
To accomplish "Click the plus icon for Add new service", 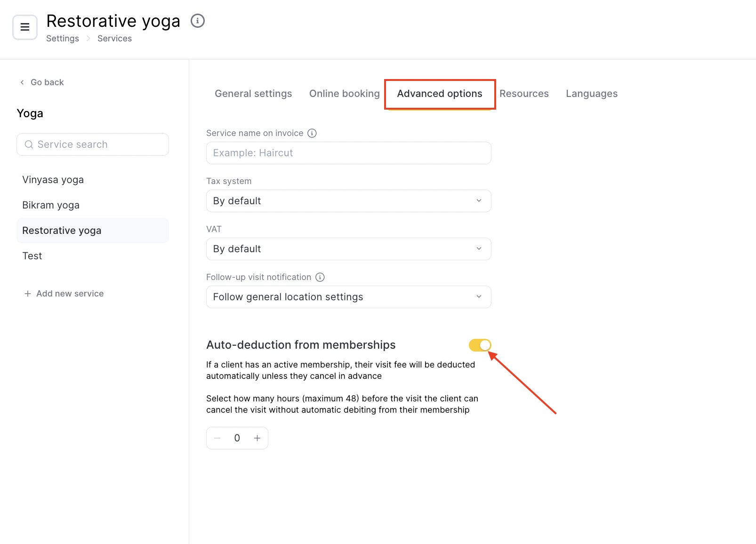I will pos(28,294).
